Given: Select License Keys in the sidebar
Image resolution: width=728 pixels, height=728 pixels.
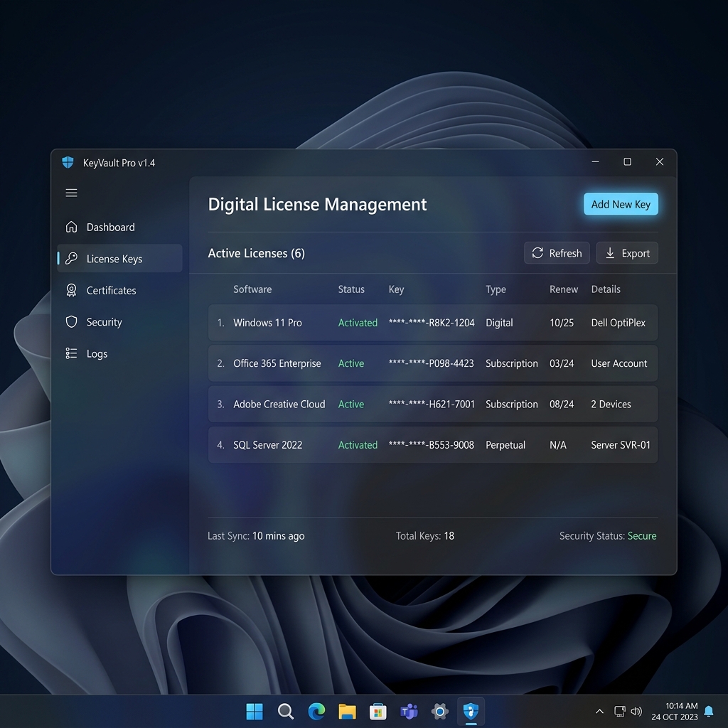Looking at the screenshot, I should click(x=119, y=259).
